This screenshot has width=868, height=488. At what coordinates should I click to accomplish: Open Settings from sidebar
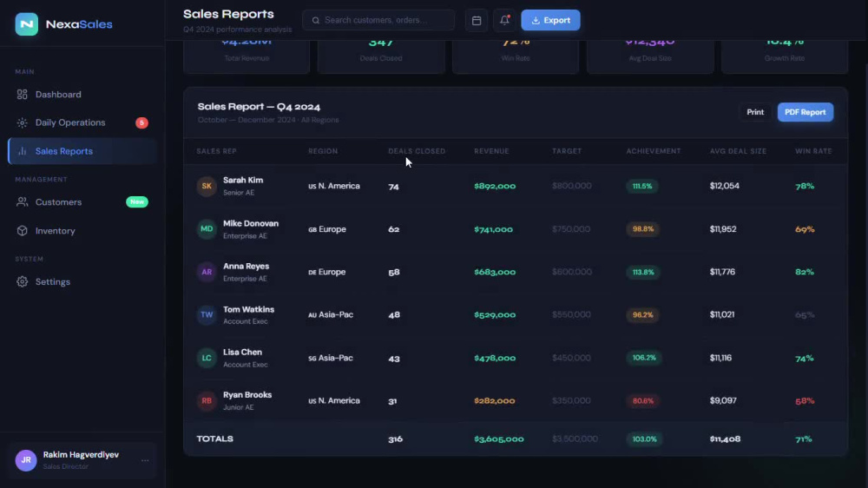pos(82,282)
